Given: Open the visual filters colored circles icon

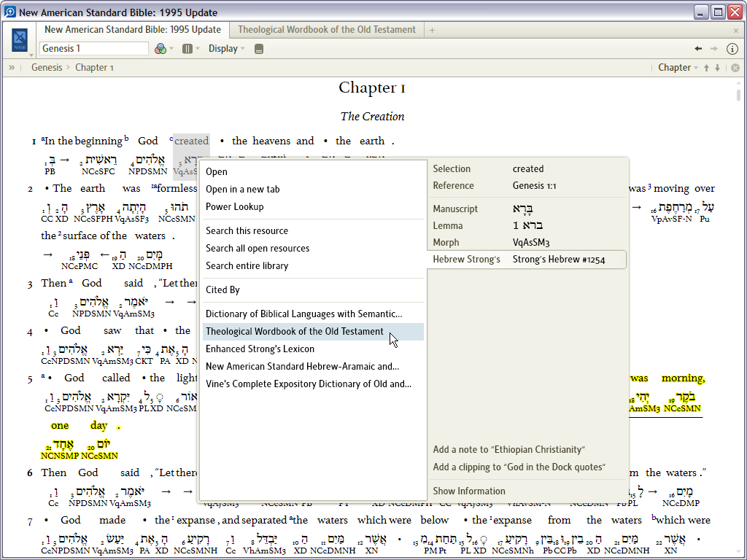Looking at the screenshot, I should coord(160,49).
